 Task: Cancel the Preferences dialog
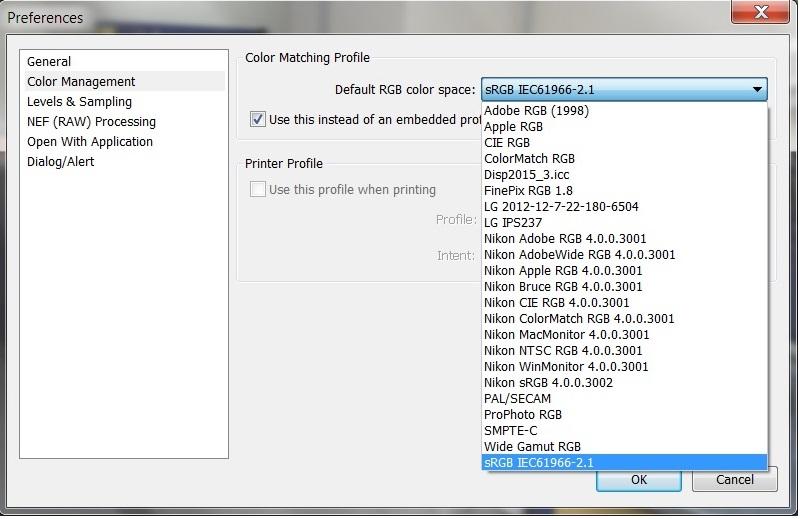point(735,480)
